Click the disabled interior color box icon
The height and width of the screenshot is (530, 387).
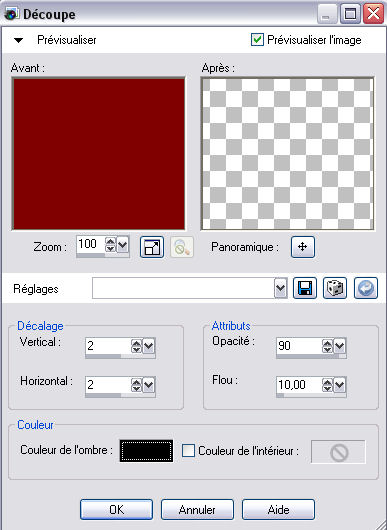click(338, 452)
